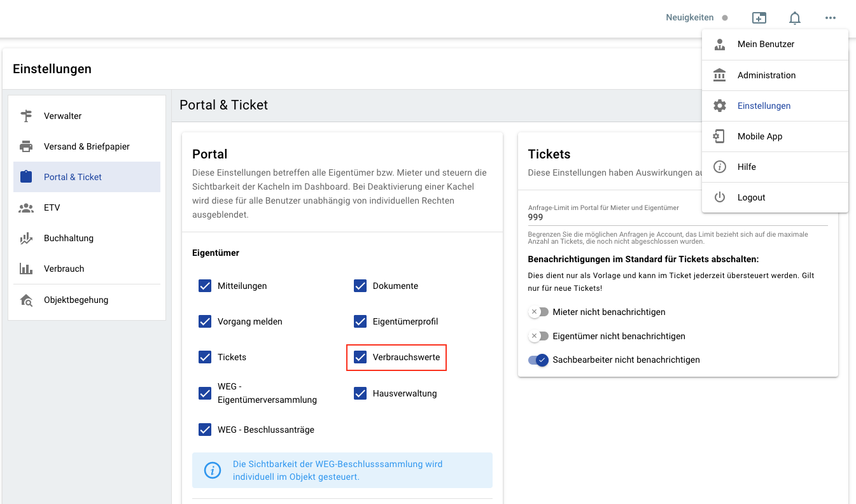Click the gear icon beside Einstellungen
The image size is (856, 504).
tap(720, 106)
